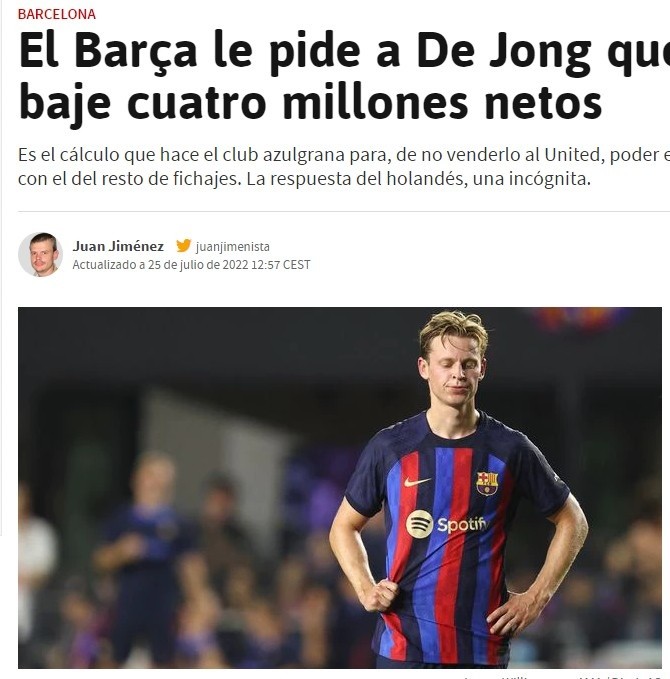This screenshot has width=670, height=679.
Task: Click the De Jong article headline
Action: click(344, 77)
